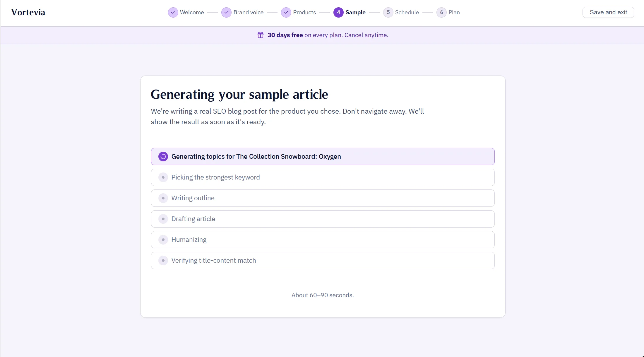
Task: Select the Verifying title-content match row
Action: click(323, 260)
